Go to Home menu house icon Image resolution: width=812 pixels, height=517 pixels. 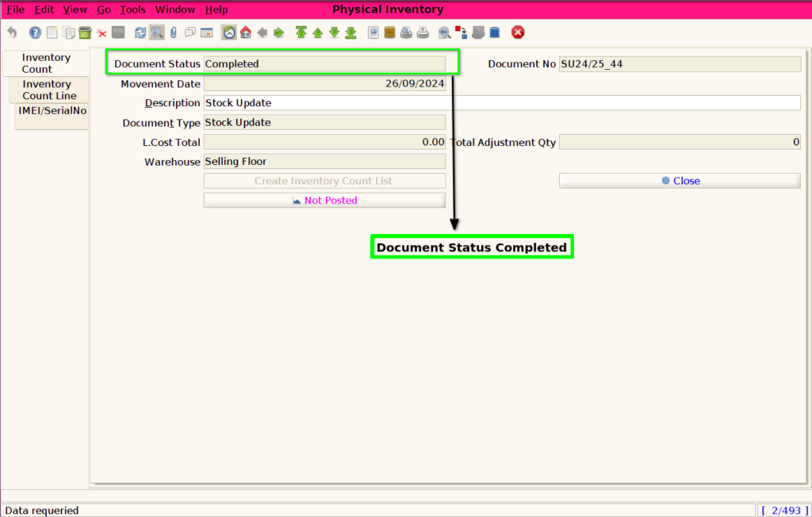[x=246, y=33]
